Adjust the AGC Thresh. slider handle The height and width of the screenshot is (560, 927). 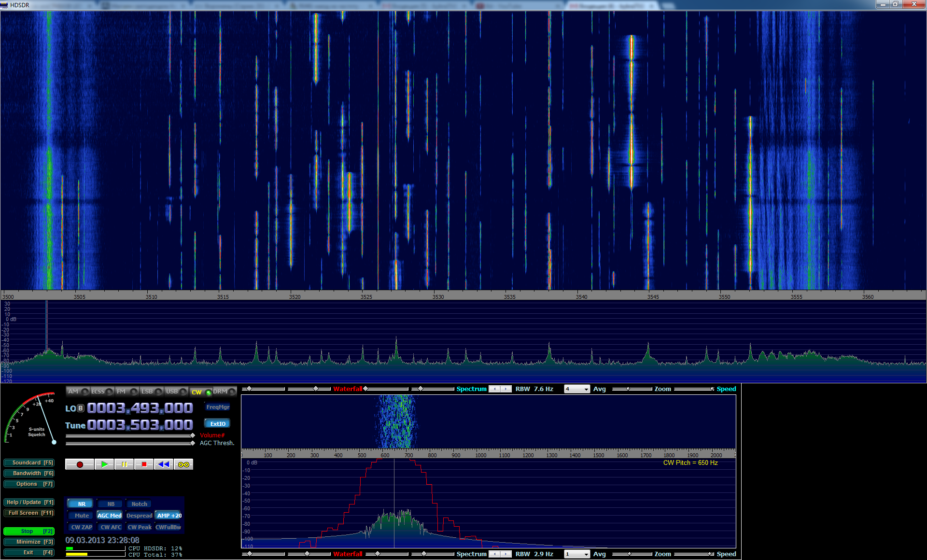(x=193, y=443)
